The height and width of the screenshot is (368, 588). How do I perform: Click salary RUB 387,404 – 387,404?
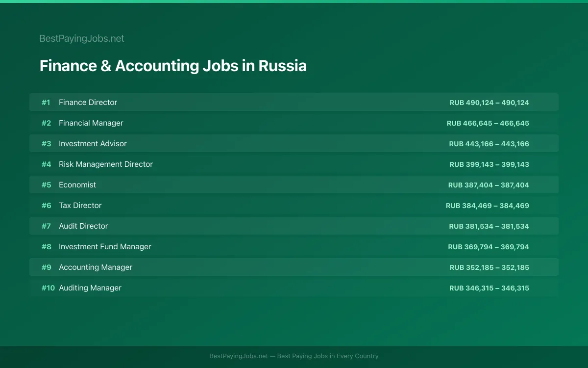[x=489, y=185]
